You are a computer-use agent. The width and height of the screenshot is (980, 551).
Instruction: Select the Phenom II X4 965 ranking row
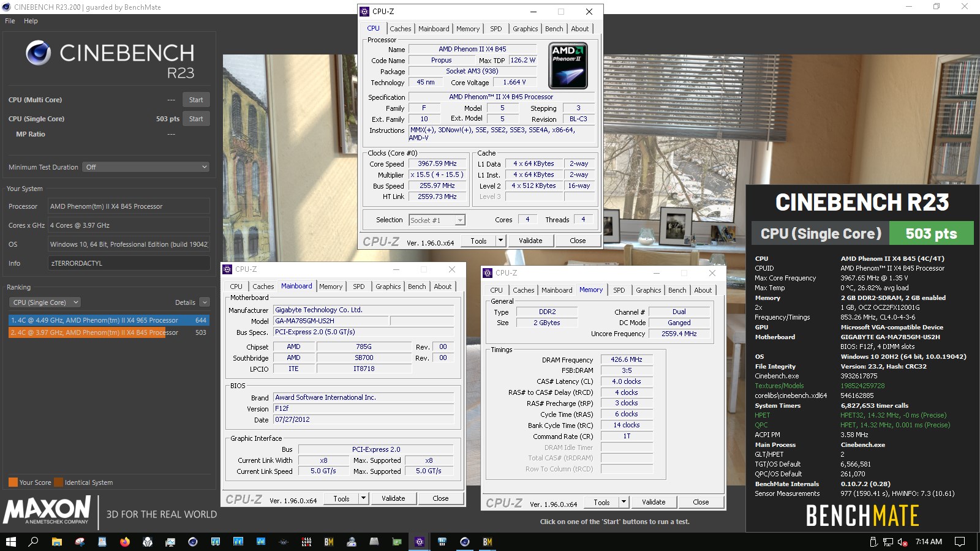[109, 320]
